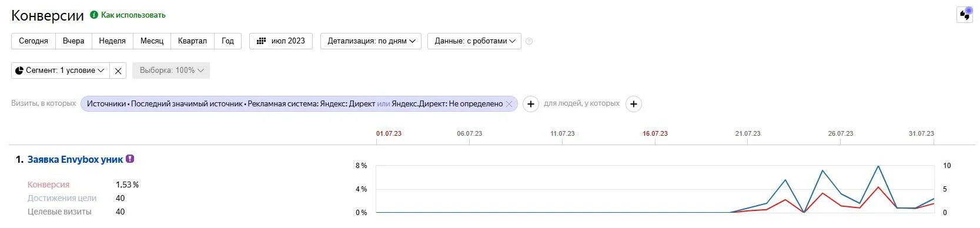Open the top-right chat assistant icon
Screen dimensions: 980x228
click(x=965, y=15)
